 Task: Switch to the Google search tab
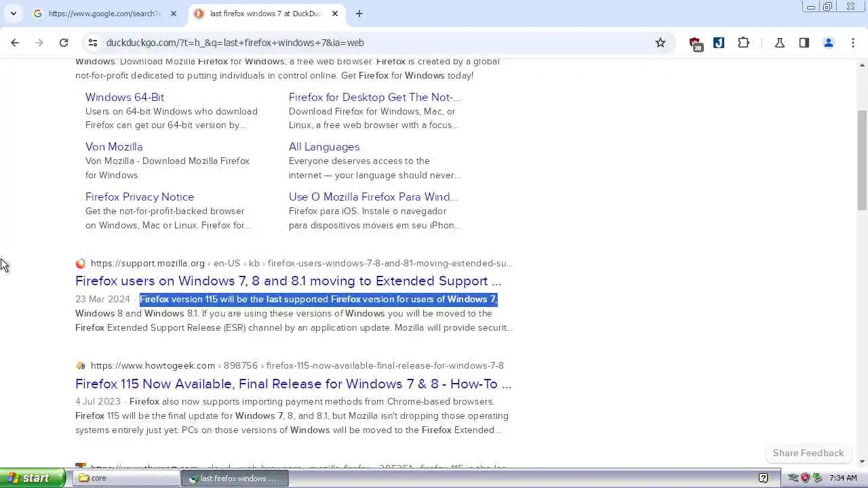coord(105,14)
